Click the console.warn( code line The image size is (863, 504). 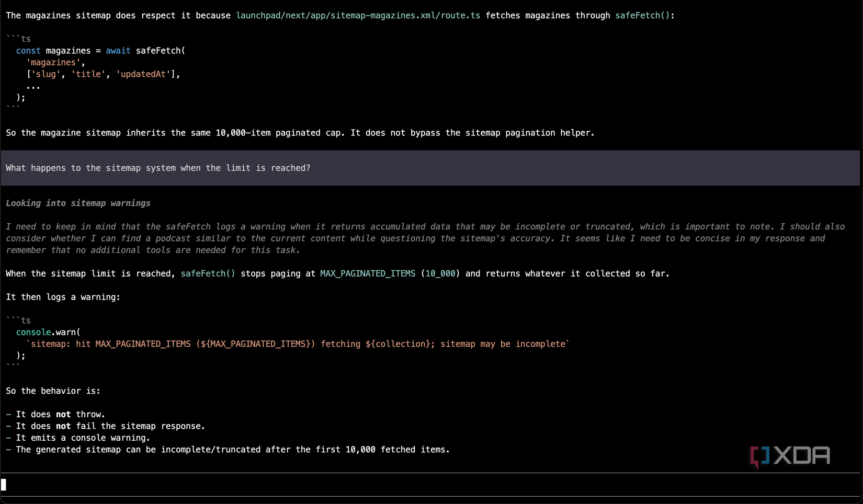point(48,332)
